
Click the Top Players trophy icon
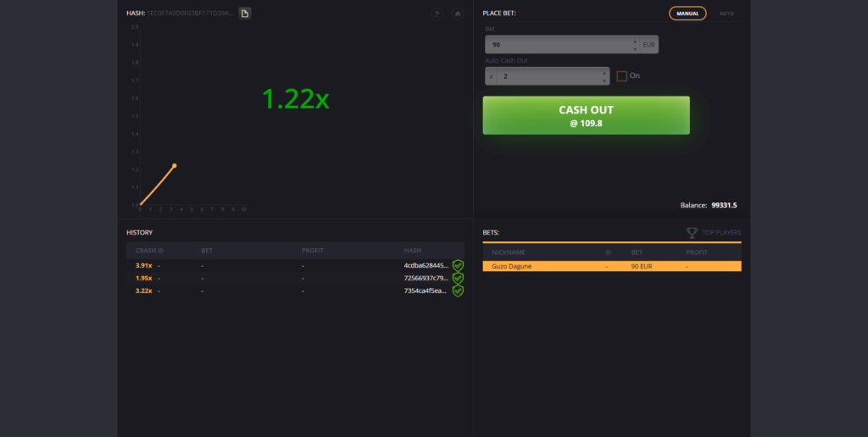point(692,232)
